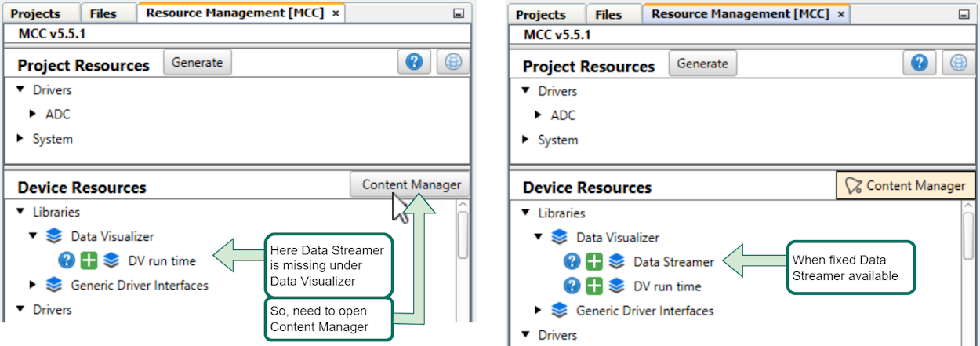Click the green plus icon beside Data Streamer

pyautogui.click(x=596, y=262)
